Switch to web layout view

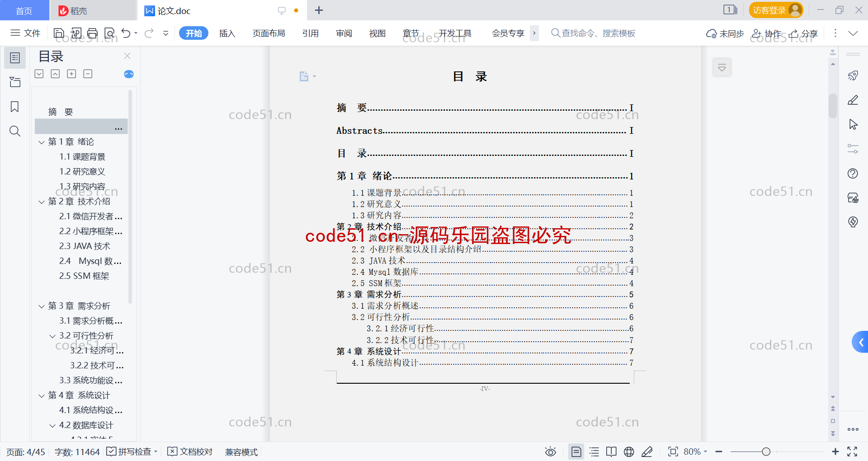pos(629,452)
